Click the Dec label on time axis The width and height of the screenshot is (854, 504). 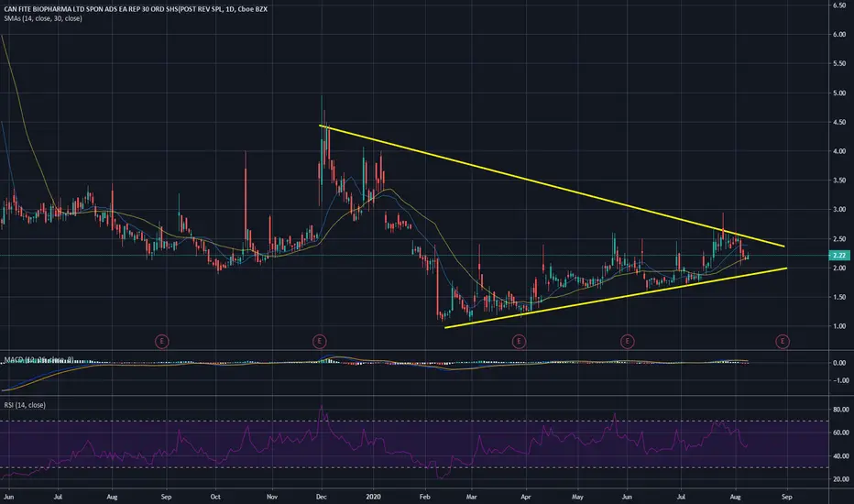coord(321,497)
